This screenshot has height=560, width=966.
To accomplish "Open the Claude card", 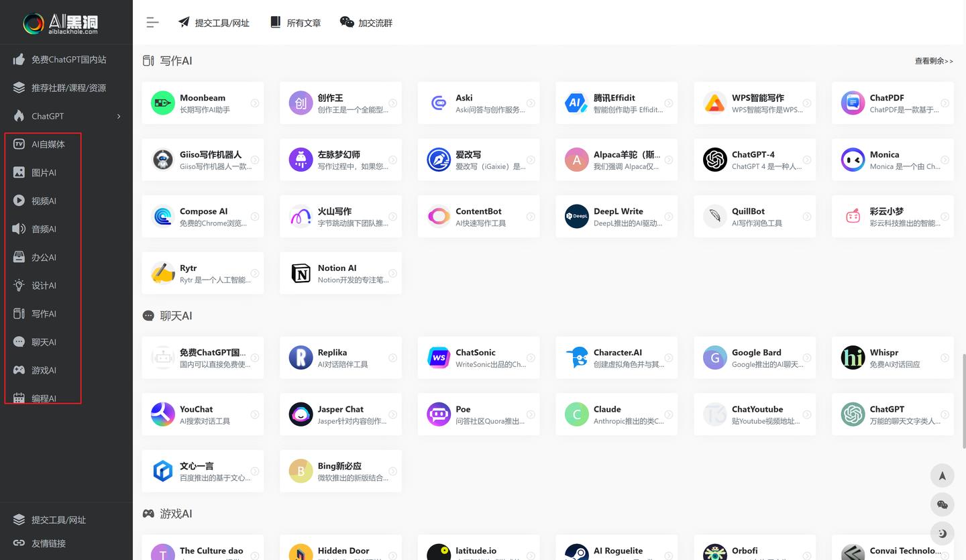I will (616, 414).
